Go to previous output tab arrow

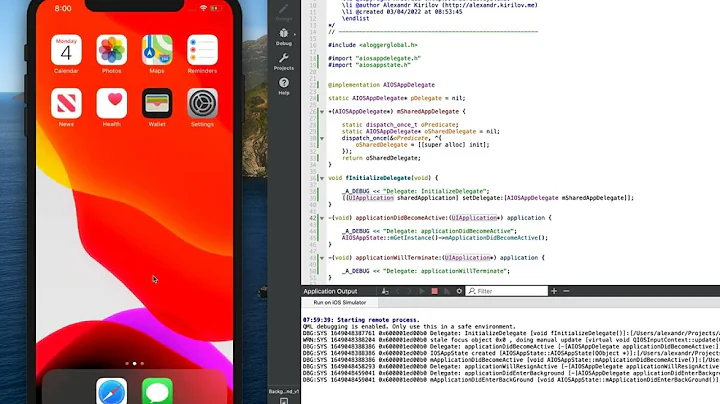point(398,291)
